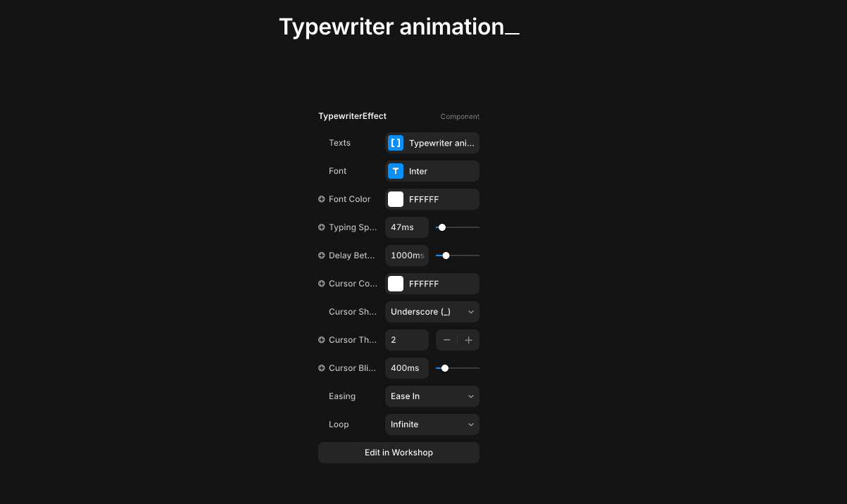
Task: Click the Font Color FFFFFF hex value
Action: [424, 199]
